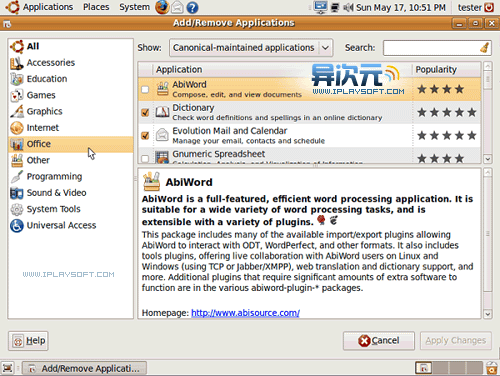Clear search with the broom icon

click(485, 48)
